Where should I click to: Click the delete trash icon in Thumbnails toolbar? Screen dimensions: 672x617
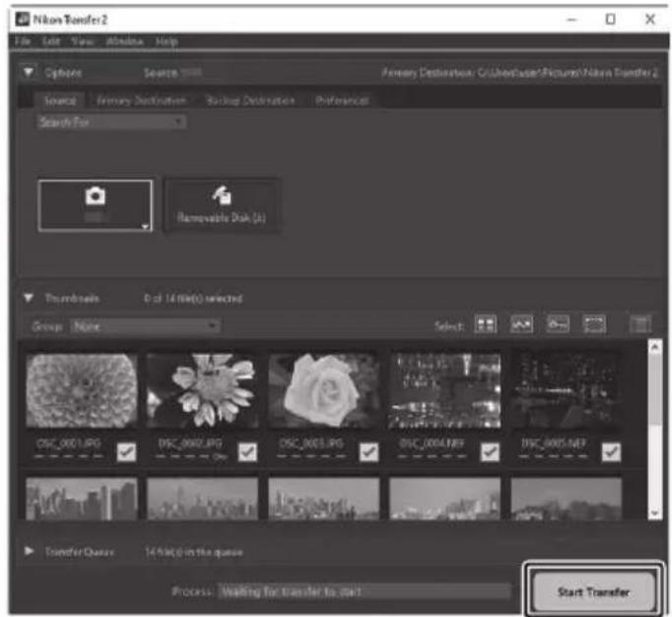click(639, 324)
